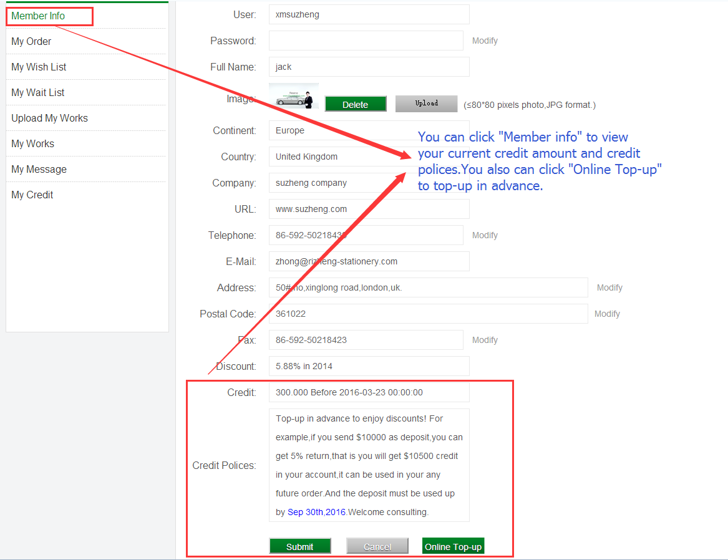
Task: Open Upload My Works page
Action: pyautogui.click(x=49, y=118)
